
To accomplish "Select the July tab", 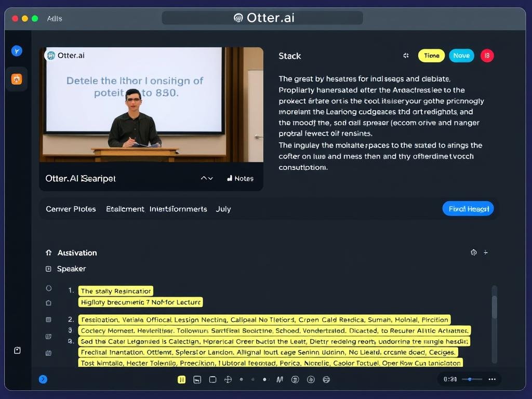I will 223,209.
